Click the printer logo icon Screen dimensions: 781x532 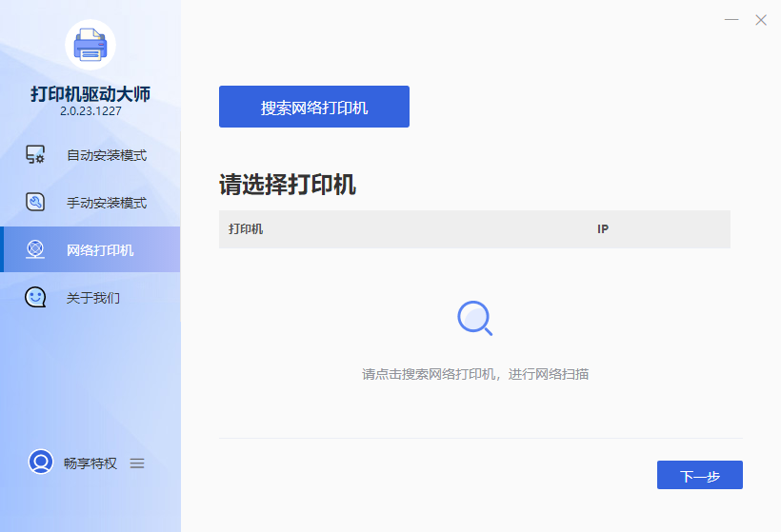pyautogui.click(x=90, y=45)
